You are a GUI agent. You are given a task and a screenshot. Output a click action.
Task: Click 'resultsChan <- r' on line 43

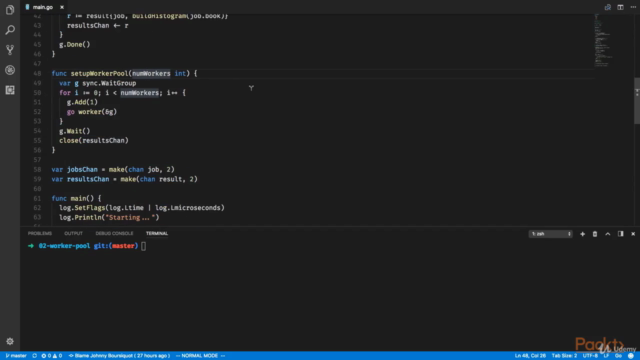pos(98,25)
